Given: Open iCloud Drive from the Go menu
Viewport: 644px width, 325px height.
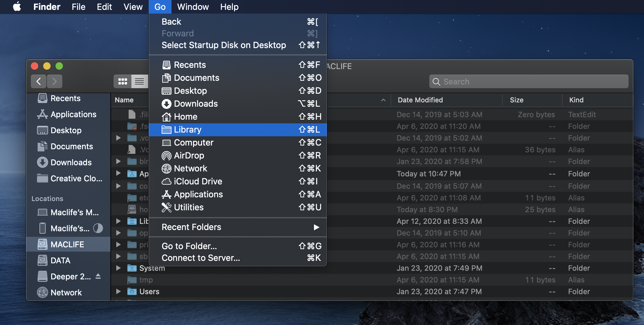Looking at the screenshot, I should 198,181.
